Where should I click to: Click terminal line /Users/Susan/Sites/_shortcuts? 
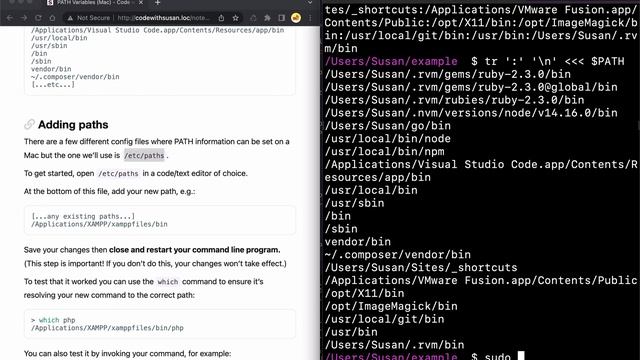click(421, 268)
